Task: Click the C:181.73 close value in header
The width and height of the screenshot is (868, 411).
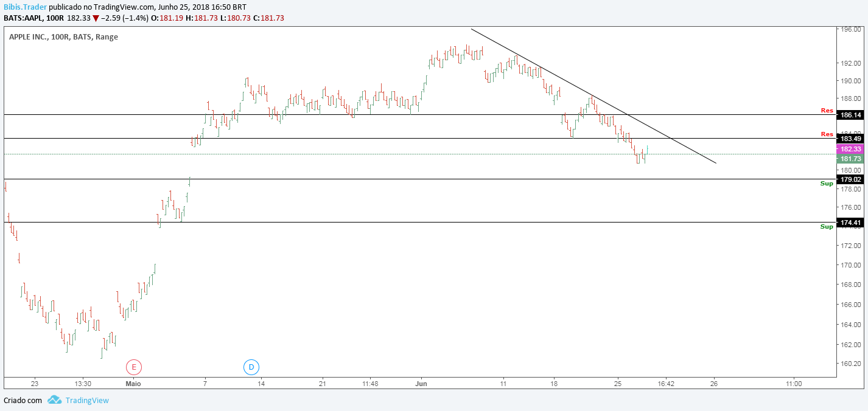Action: [270, 18]
